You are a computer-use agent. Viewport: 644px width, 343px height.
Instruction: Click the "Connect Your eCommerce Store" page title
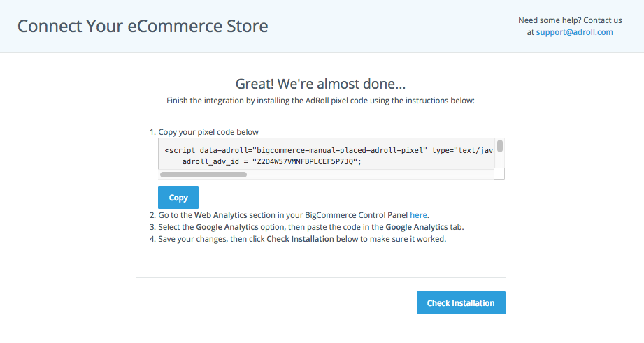(143, 27)
